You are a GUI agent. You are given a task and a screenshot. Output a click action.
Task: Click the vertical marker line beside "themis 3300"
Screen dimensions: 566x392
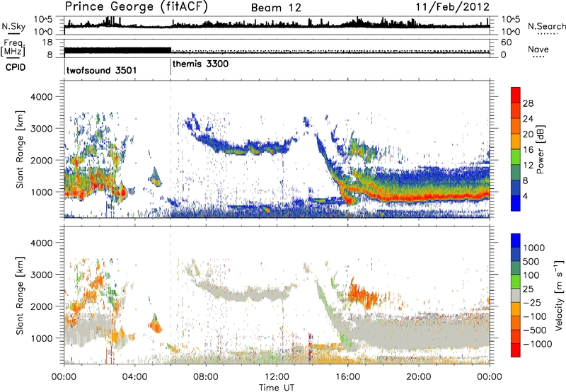point(171,66)
